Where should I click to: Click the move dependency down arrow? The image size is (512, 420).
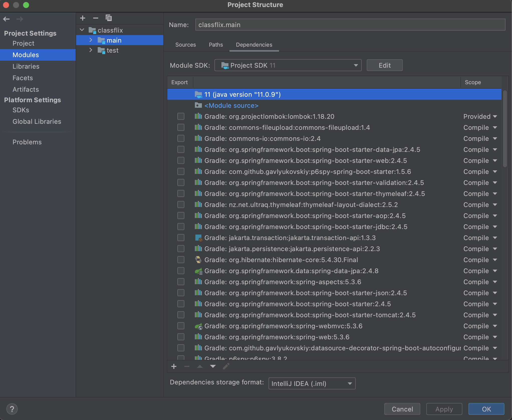(213, 366)
